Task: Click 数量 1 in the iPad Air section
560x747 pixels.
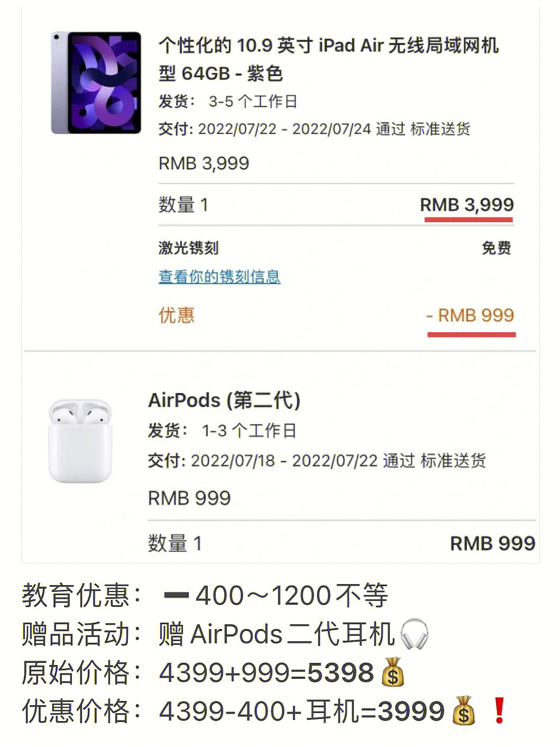Action: pyautogui.click(x=183, y=205)
